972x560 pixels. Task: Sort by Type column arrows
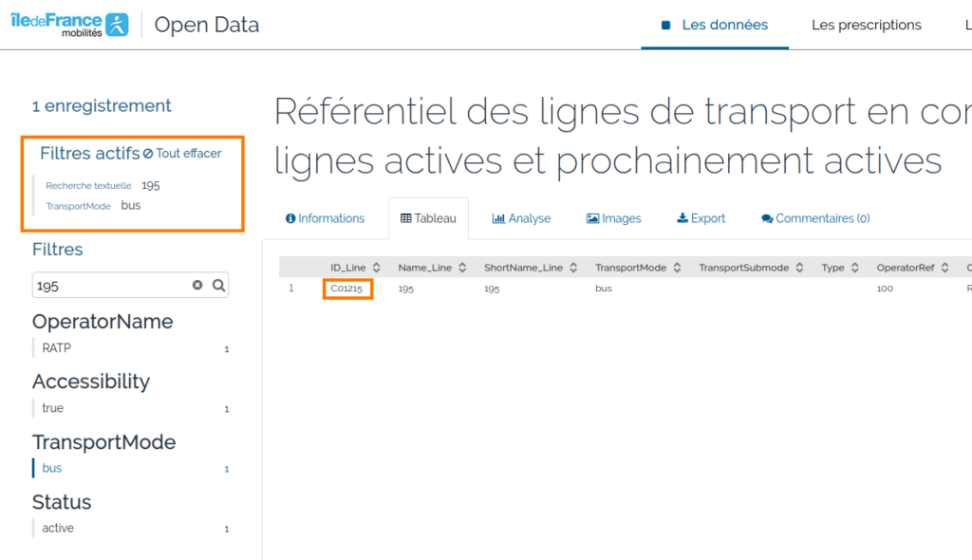[854, 268]
